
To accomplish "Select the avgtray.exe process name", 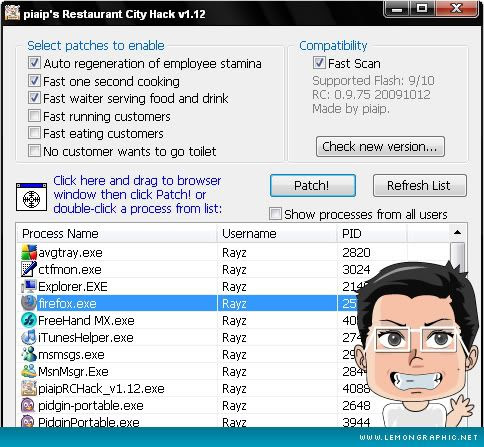I will coord(70,253).
